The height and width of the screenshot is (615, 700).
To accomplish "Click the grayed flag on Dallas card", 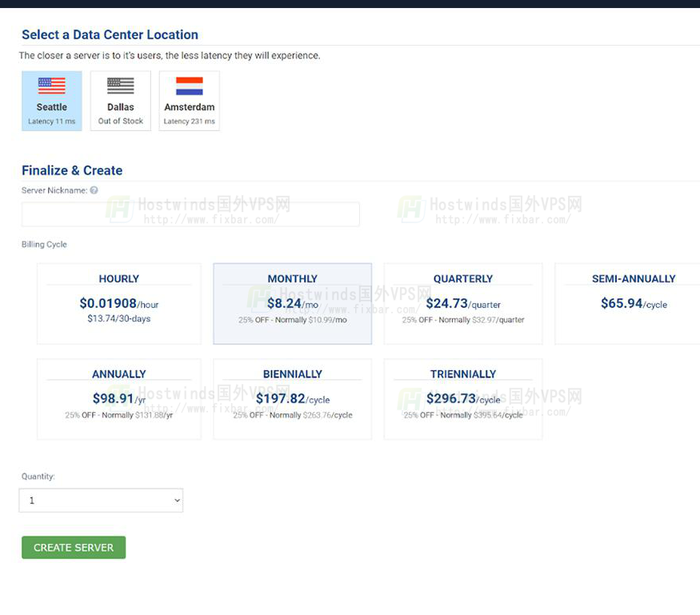I will (x=121, y=86).
